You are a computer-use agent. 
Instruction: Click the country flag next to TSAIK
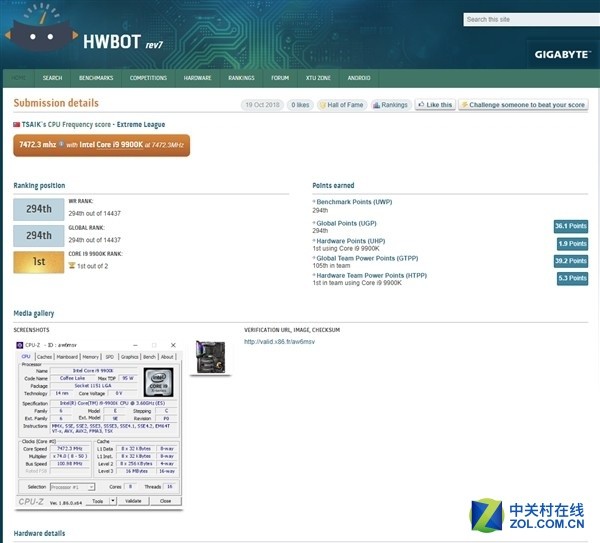[16, 124]
